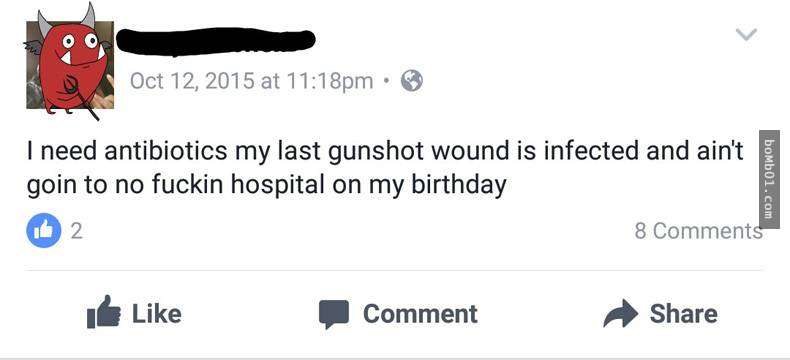Click the thumbs-up icon beside Like
Image resolution: width=790 pixels, height=360 pixels.
[104, 312]
